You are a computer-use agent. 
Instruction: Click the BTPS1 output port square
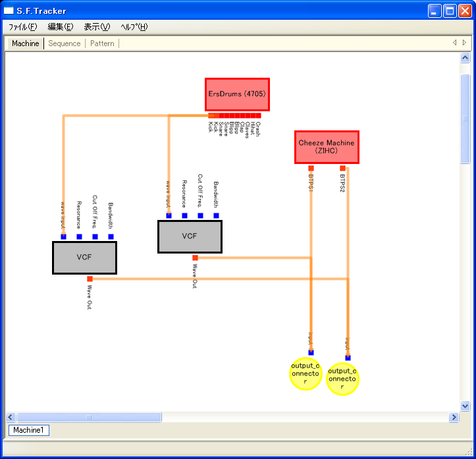311,168
